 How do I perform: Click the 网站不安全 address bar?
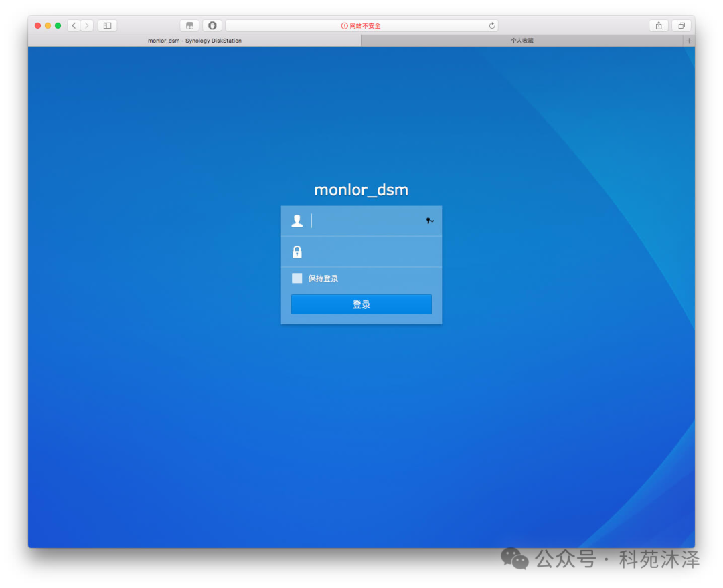coord(361,25)
